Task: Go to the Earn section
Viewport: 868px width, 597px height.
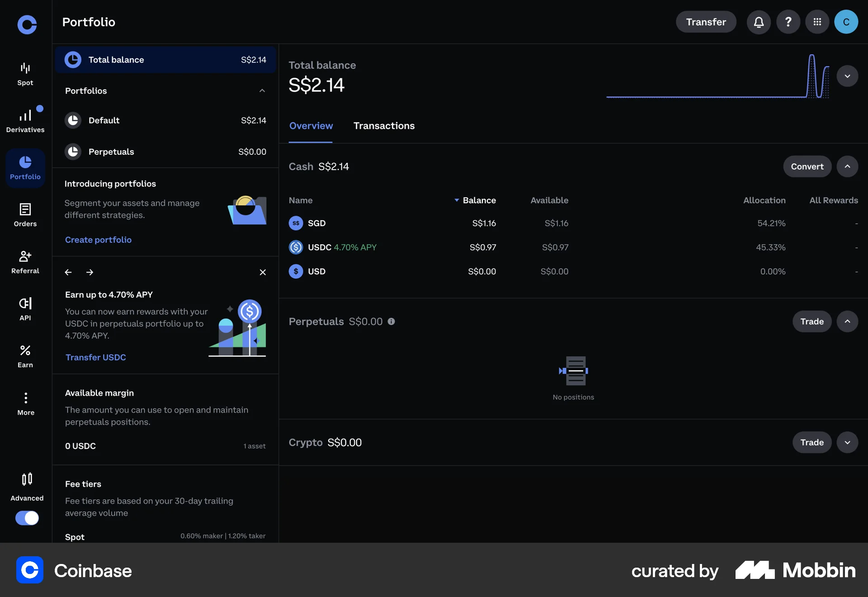Action: pyautogui.click(x=25, y=355)
